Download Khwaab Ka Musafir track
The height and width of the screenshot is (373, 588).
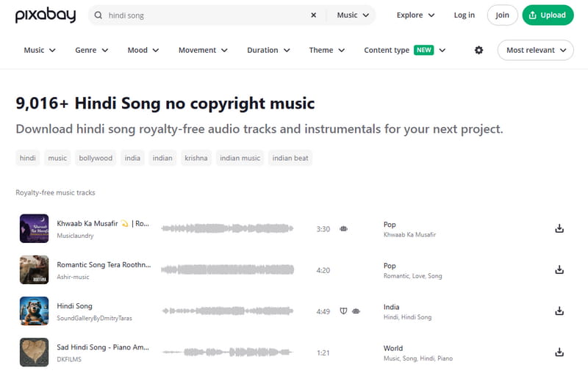tap(559, 228)
